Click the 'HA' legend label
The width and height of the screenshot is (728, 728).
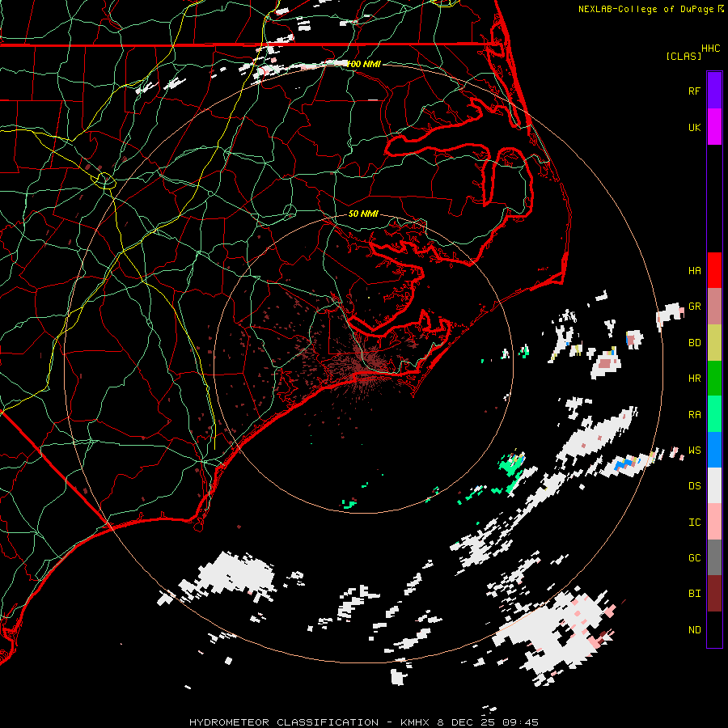coord(694,270)
